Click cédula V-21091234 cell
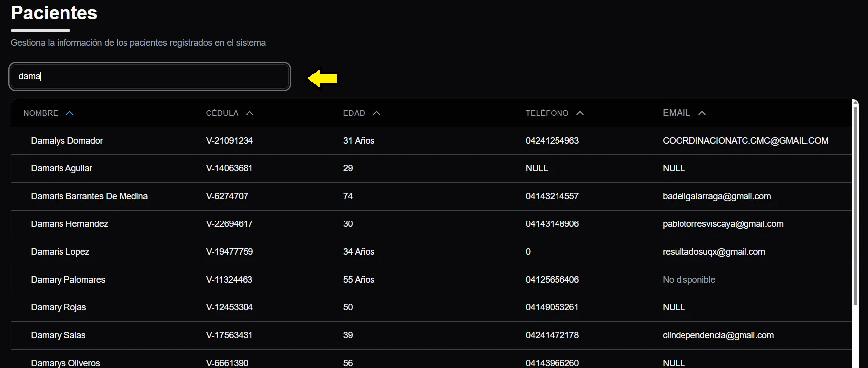The width and height of the screenshot is (868, 368). 230,141
